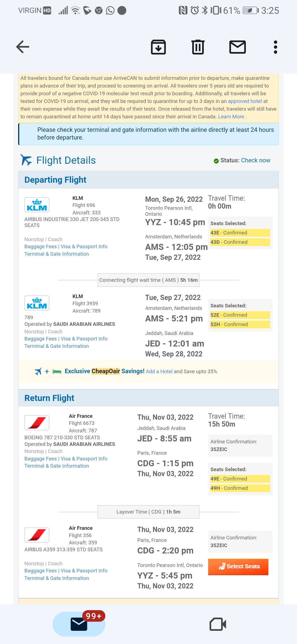Archive this email using the archive icon
Screen dimensions: 297x644
coord(158,47)
